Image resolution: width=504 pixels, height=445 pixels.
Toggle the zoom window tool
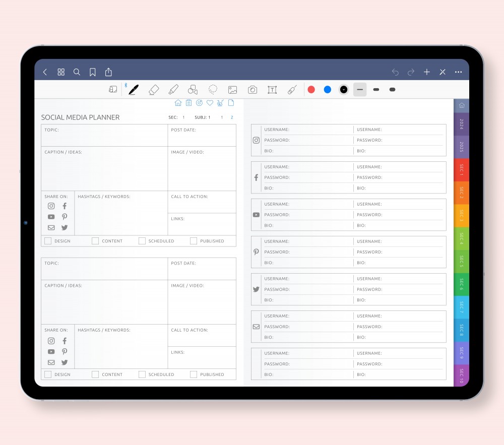[x=113, y=89]
